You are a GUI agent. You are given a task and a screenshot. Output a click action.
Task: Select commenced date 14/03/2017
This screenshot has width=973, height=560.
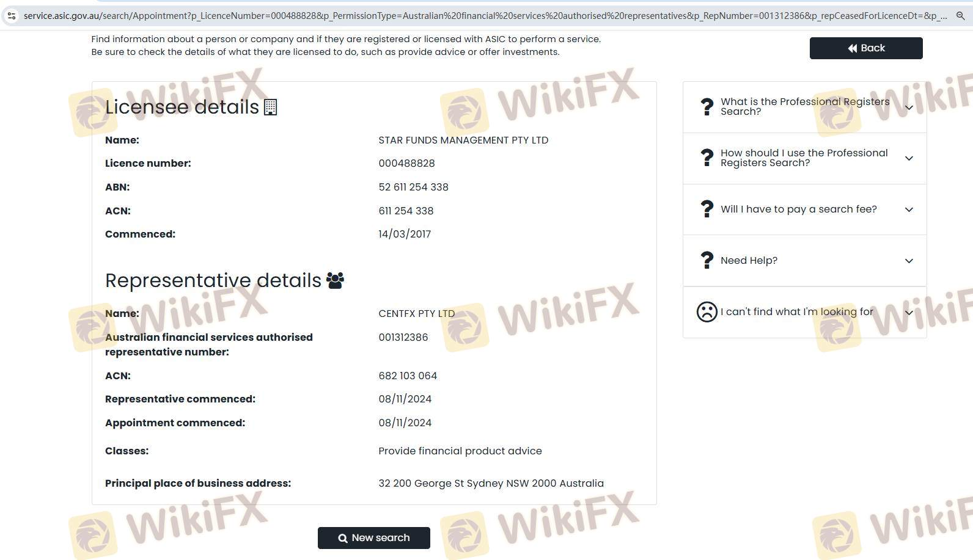pyautogui.click(x=405, y=235)
